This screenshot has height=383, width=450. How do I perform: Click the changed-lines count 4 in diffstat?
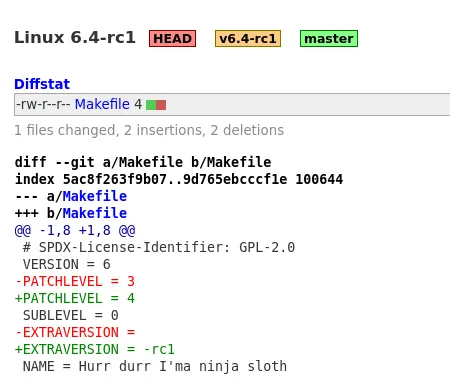[x=138, y=105]
